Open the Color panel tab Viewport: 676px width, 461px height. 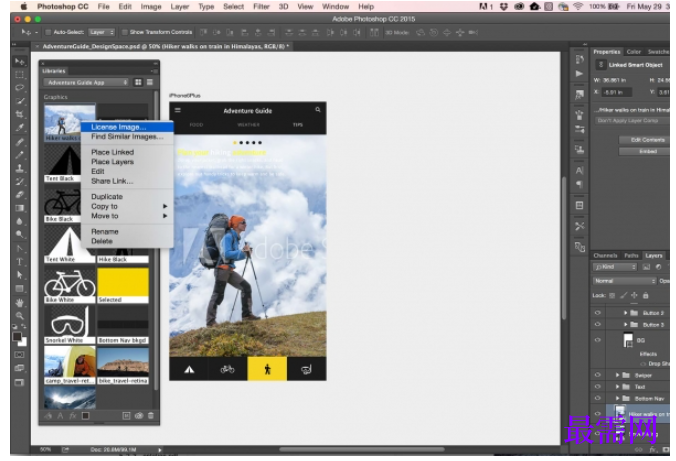pyautogui.click(x=633, y=52)
